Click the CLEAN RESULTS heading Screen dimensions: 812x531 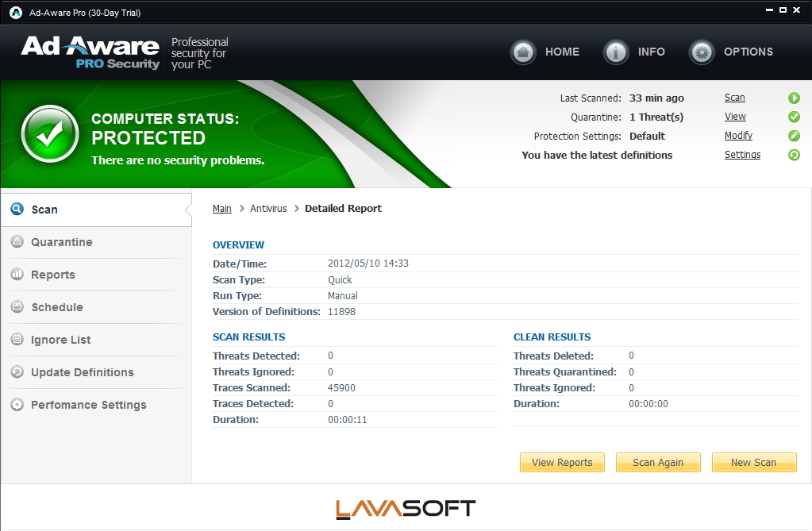tap(552, 337)
